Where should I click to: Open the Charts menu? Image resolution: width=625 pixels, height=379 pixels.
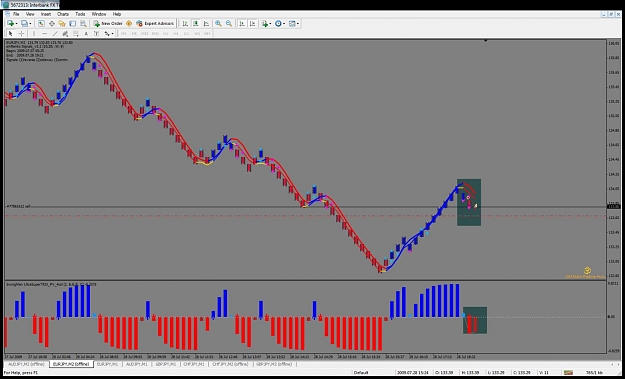tap(63, 14)
